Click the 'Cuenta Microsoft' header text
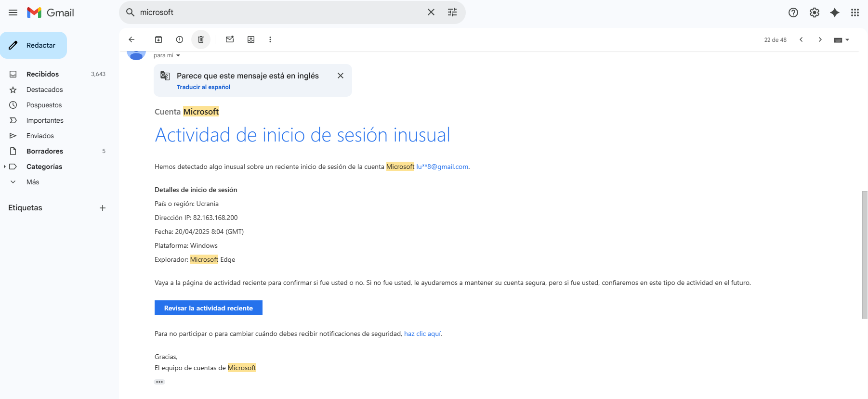868x399 pixels. click(186, 112)
